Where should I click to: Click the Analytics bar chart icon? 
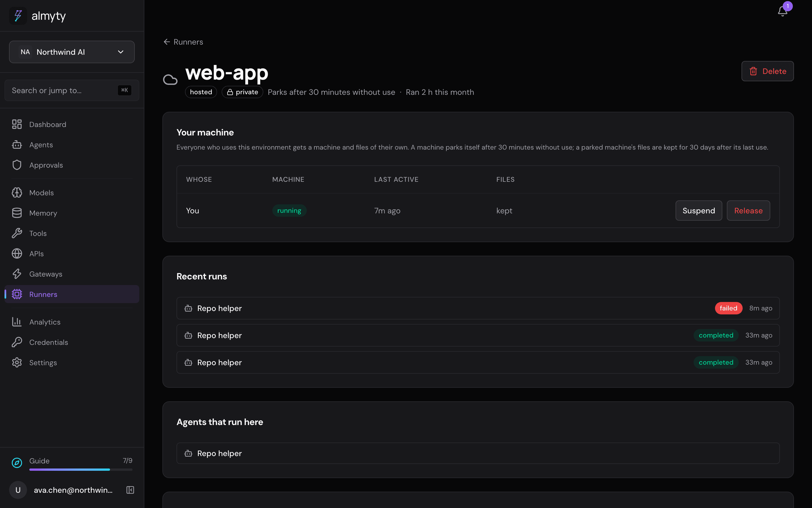[17, 322]
